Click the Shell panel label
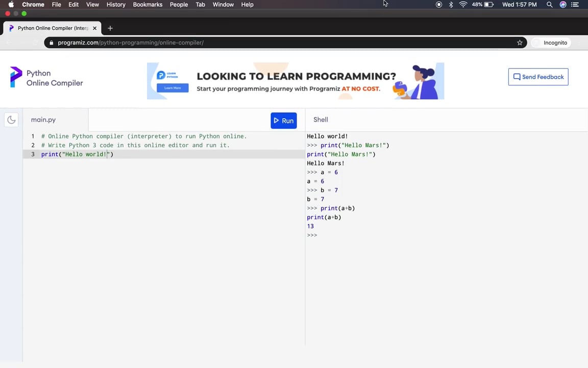The width and height of the screenshot is (588, 368). [x=321, y=120]
